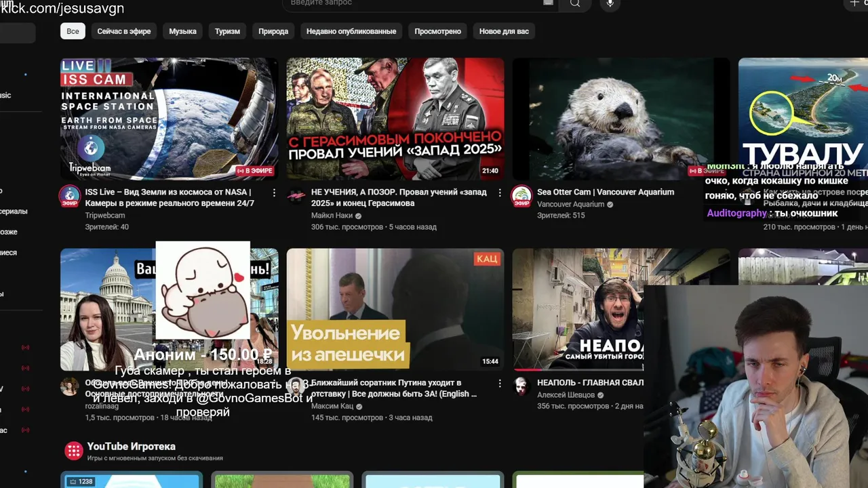Select the 'Сейчас в эфире' filter chip
This screenshot has width=868, height=488.
click(124, 31)
